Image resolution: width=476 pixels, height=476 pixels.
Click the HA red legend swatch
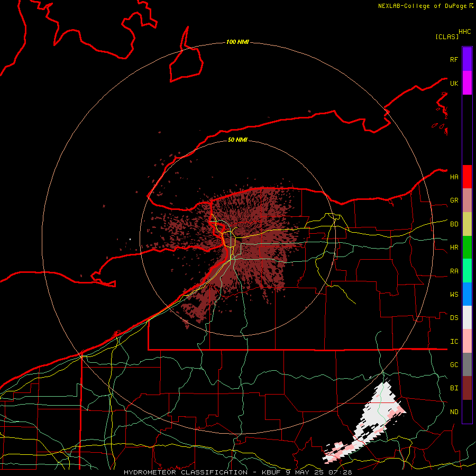tap(467, 177)
